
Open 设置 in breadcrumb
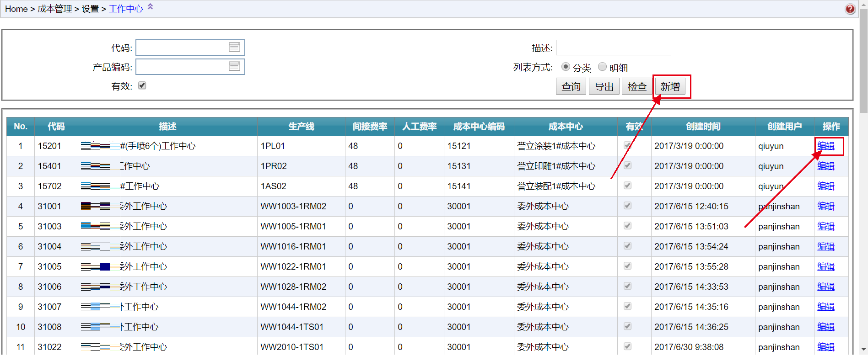click(x=90, y=9)
